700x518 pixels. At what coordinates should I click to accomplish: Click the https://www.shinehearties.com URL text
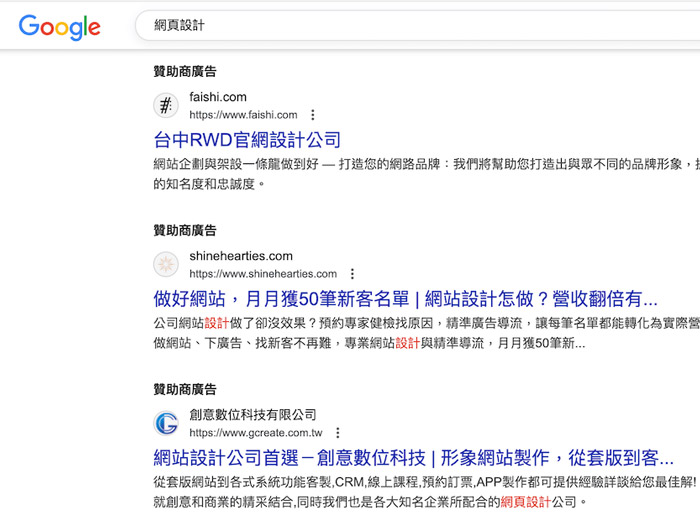pos(263,274)
